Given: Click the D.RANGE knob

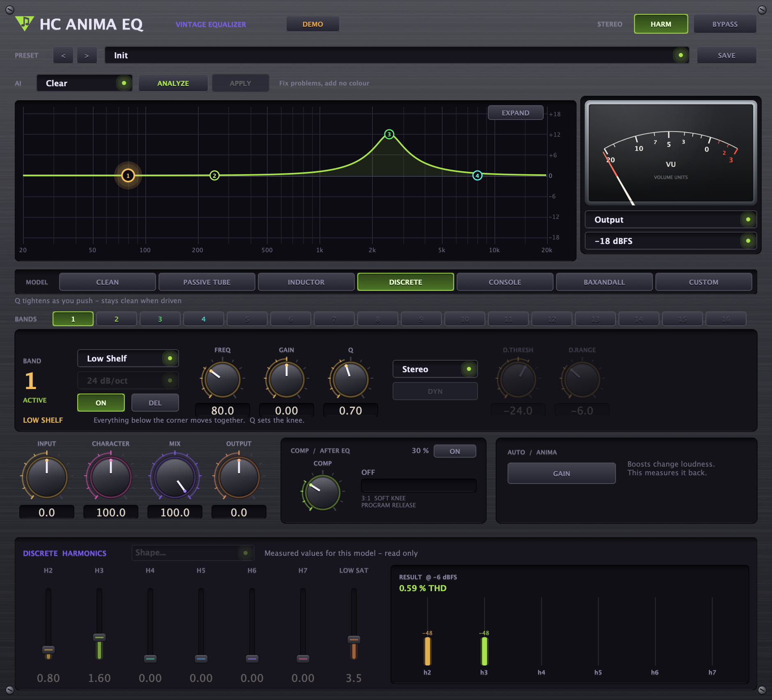Looking at the screenshot, I should (582, 379).
